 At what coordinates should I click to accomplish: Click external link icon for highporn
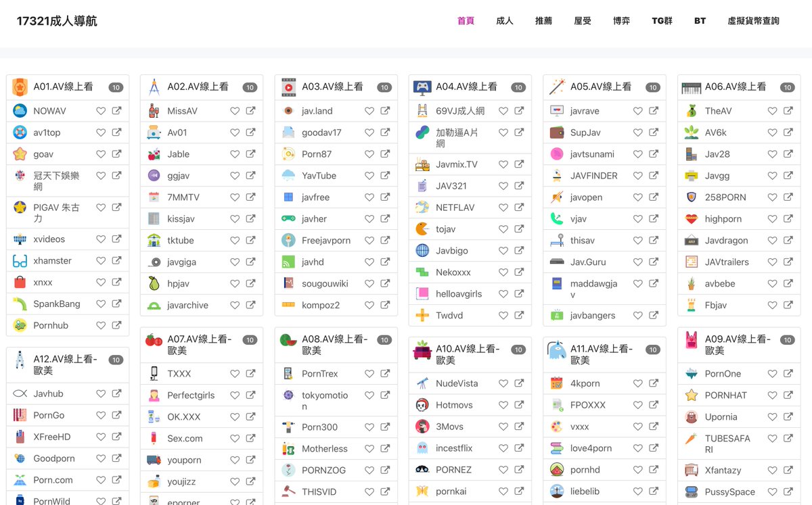click(788, 218)
